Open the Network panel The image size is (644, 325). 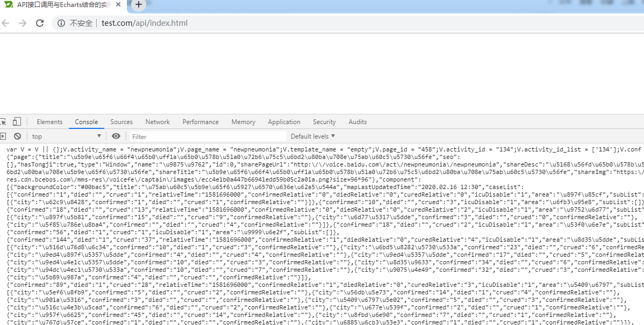coord(158,122)
